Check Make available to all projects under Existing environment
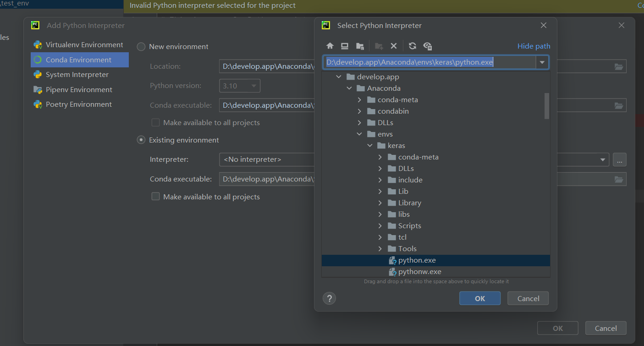The image size is (644, 346). pyautogui.click(x=155, y=197)
